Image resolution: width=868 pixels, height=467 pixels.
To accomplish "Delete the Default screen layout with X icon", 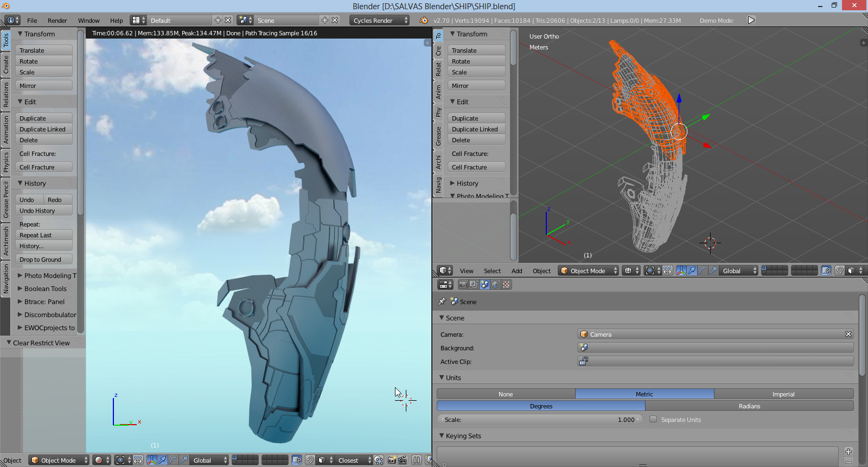I will (x=228, y=20).
